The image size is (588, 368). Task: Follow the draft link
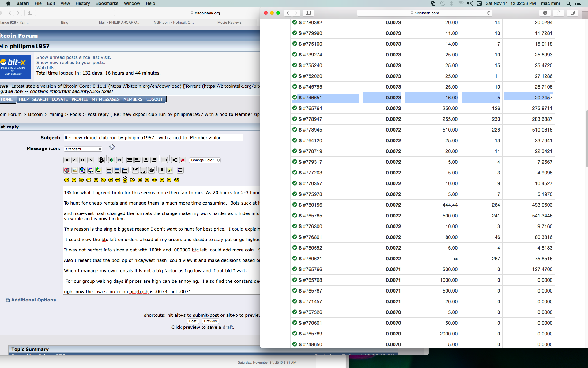coord(228,327)
